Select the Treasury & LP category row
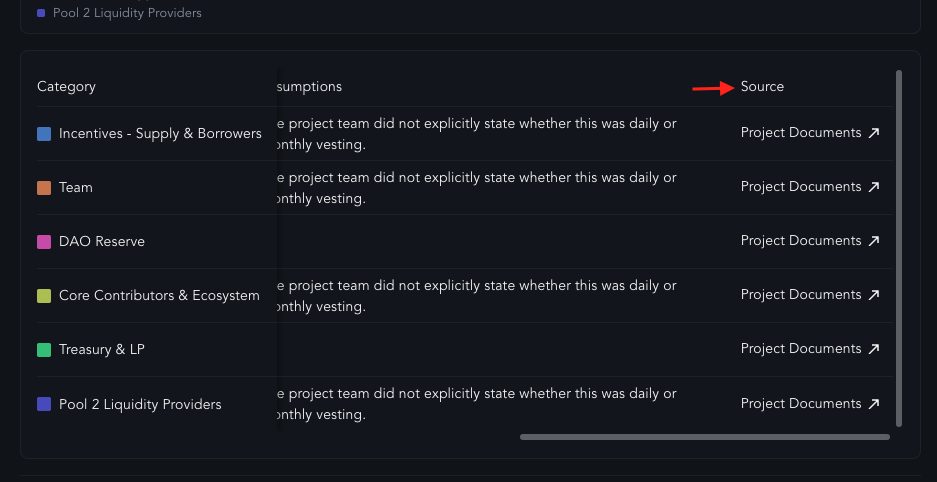The height and width of the screenshot is (482, 937). pyautogui.click(x=465, y=349)
